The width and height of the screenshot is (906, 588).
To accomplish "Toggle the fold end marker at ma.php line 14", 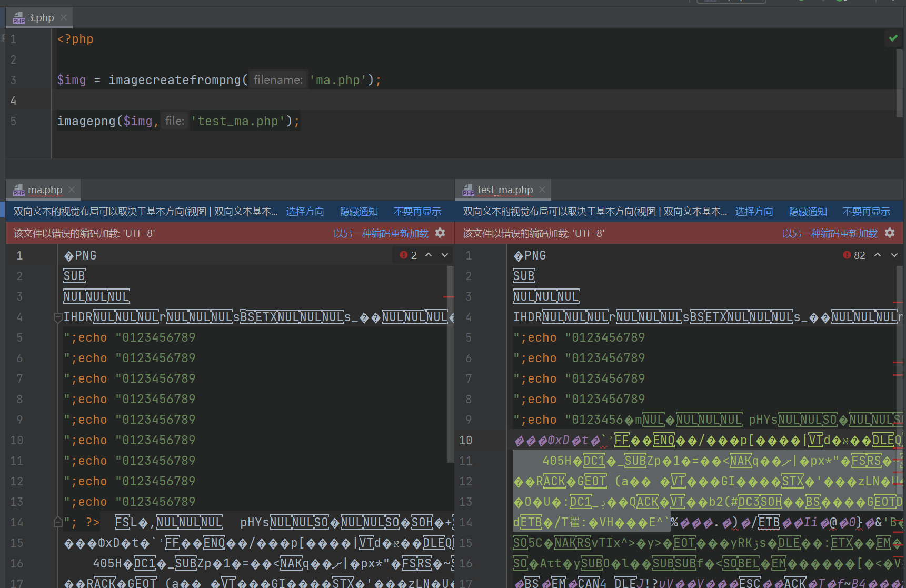I will point(58,522).
